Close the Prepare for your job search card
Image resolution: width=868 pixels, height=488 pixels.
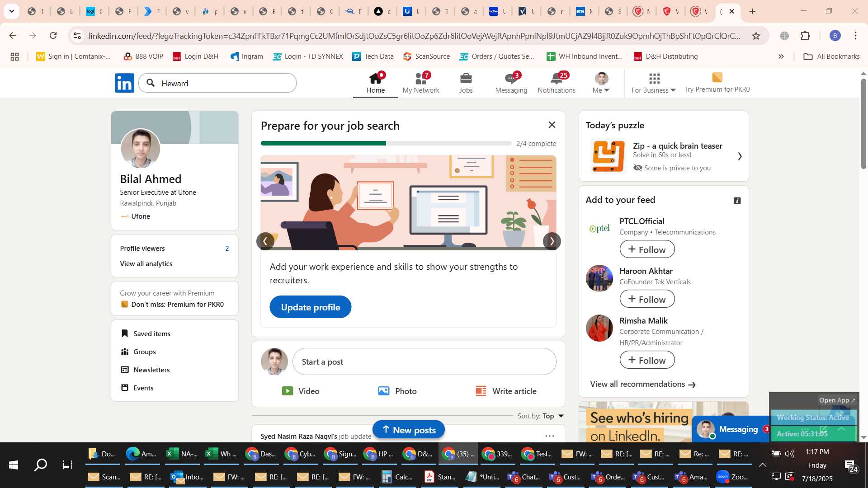pos(552,125)
